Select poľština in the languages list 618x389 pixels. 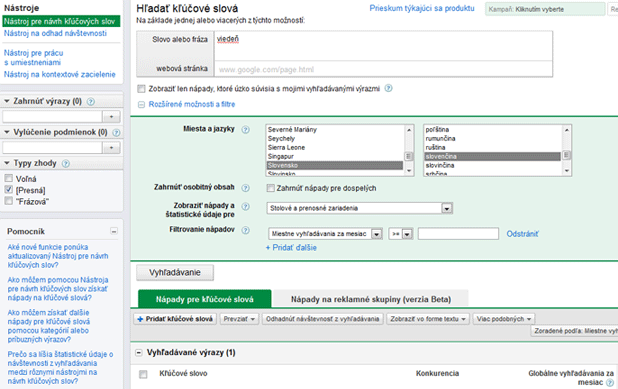pyautogui.click(x=493, y=130)
